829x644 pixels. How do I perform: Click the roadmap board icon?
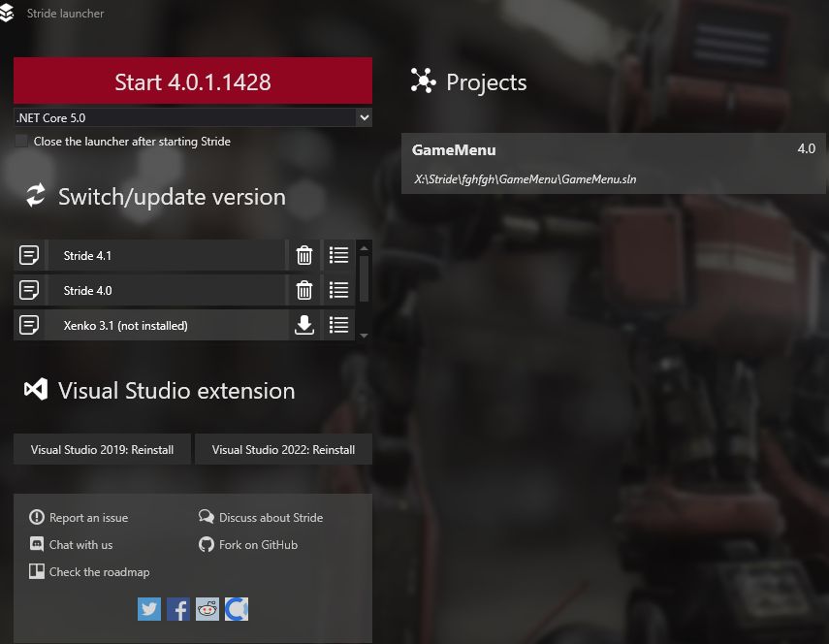click(37, 571)
